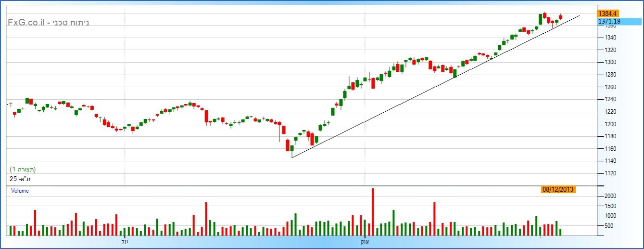Click the orange 08/12/2013 date label
The height and width of the screenshot is (249, 644).
point(558,190)
